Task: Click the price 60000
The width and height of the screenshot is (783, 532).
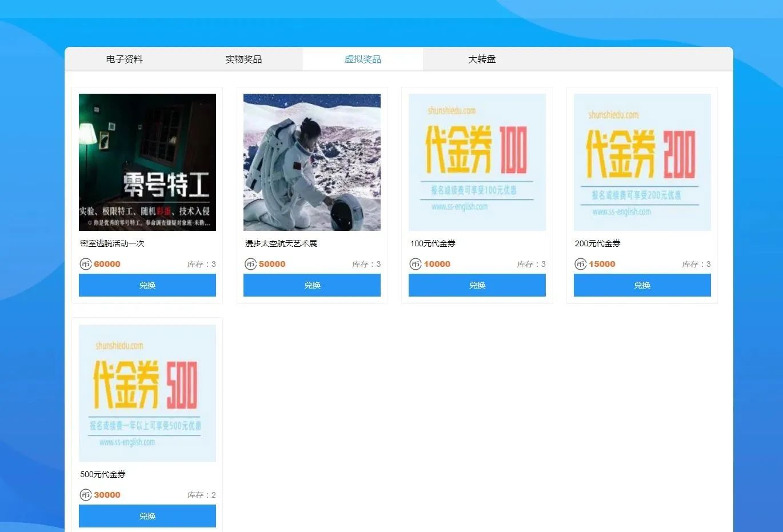Action: coord(107,264)
